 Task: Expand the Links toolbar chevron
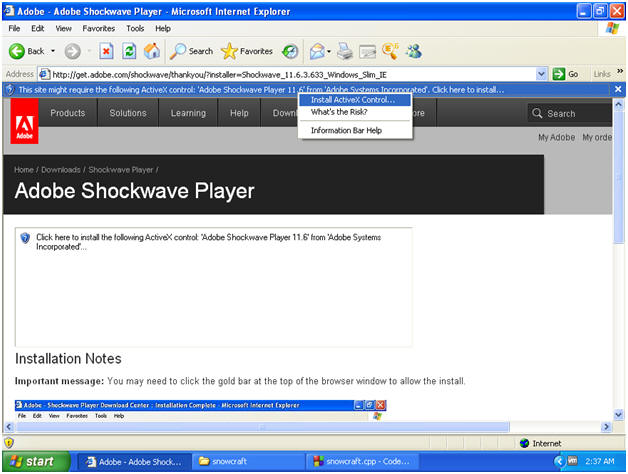pos(620,71)
